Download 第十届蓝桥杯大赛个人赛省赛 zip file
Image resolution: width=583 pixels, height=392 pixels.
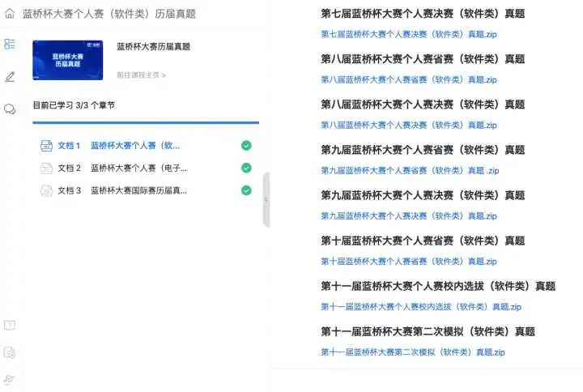click(x=409, y=262)
